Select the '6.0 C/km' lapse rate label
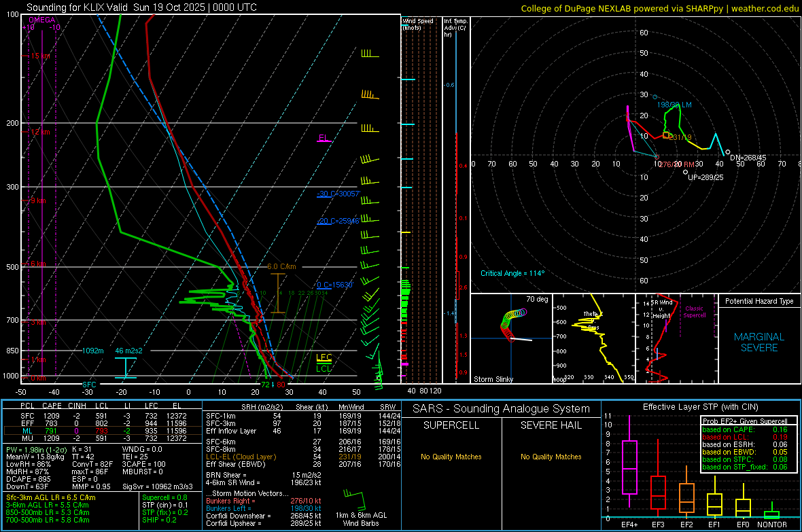The height and width of the screenshot is (532, 802). [281, 266]
